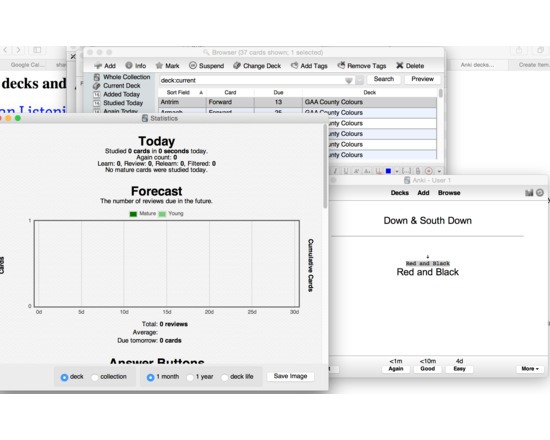This screenshot has height=440, width=550.
Task: Click the record audio icon in editor
Action: [429, 171]
